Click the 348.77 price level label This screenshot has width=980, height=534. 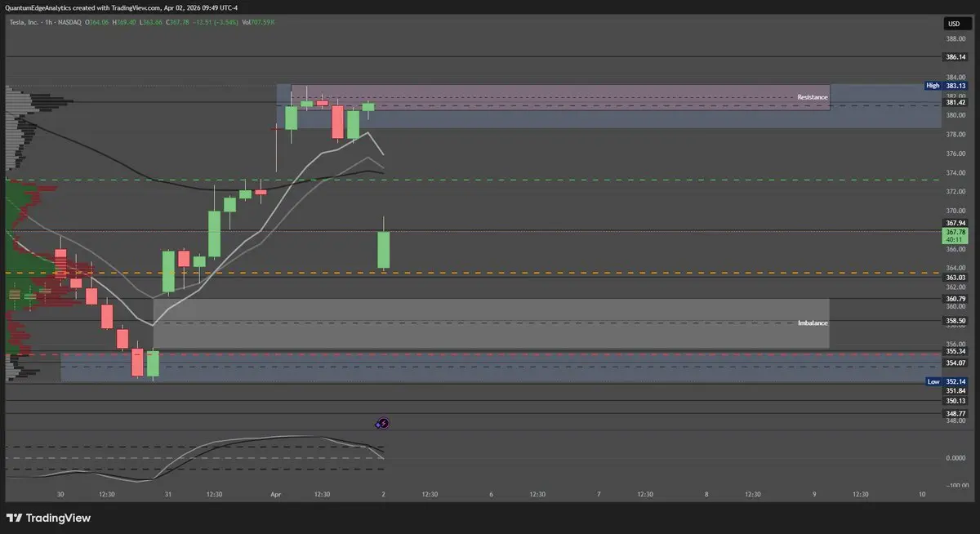point(955,414)
